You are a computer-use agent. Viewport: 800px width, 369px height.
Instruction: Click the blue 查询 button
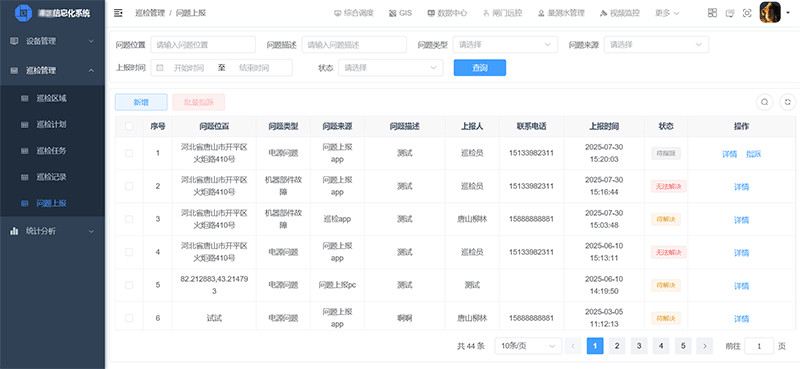pyautogui.click(x=480, y=68)
